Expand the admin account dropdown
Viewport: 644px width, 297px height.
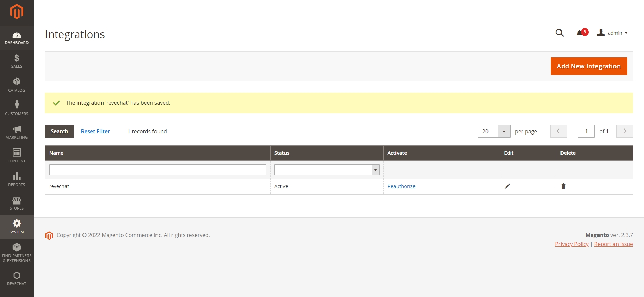(x=613, y=33)
